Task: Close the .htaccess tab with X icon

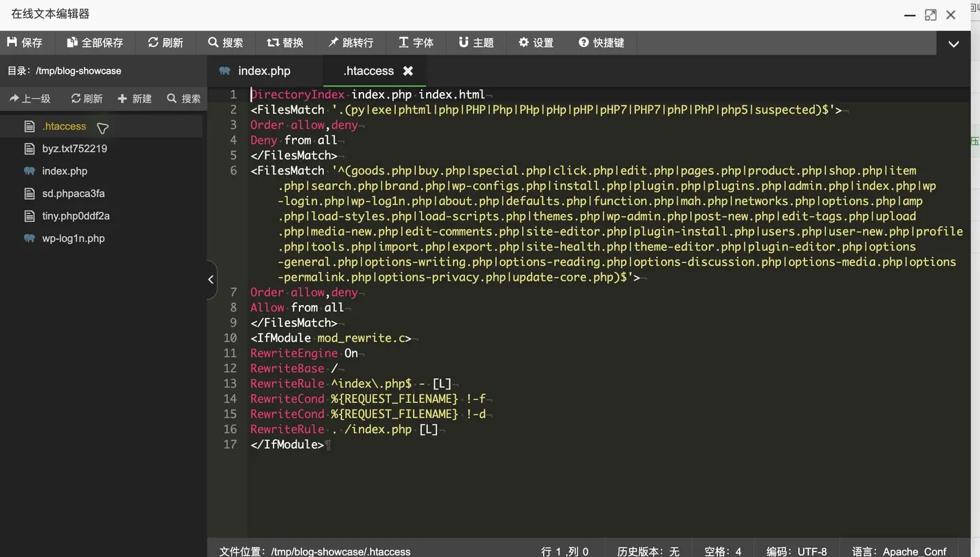Action: pyautogui.click(x=408, y=71)
